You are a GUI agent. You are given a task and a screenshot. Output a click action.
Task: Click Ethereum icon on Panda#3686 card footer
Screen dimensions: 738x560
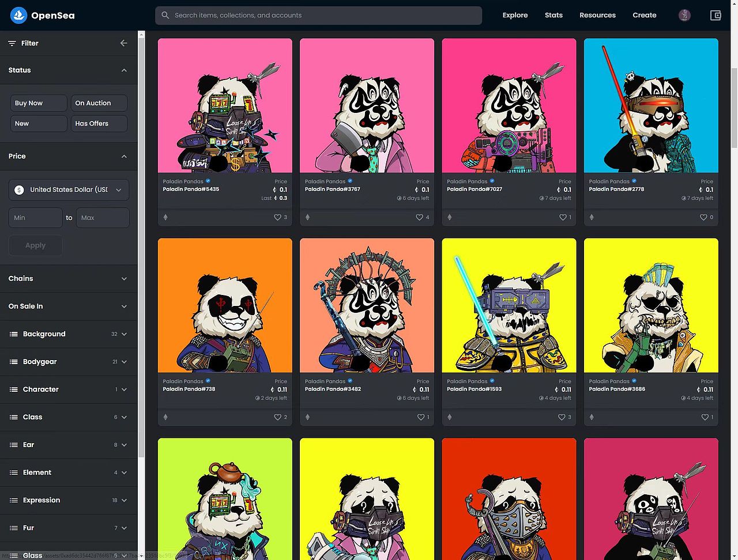tap(592, 417)
